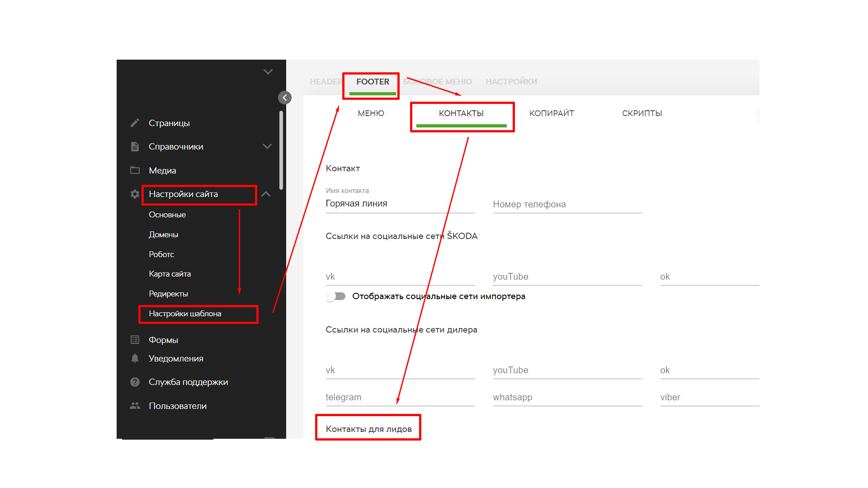868x488 pixels.
Task: Click the forms list icon beside Формы
Action: [135, 339]
